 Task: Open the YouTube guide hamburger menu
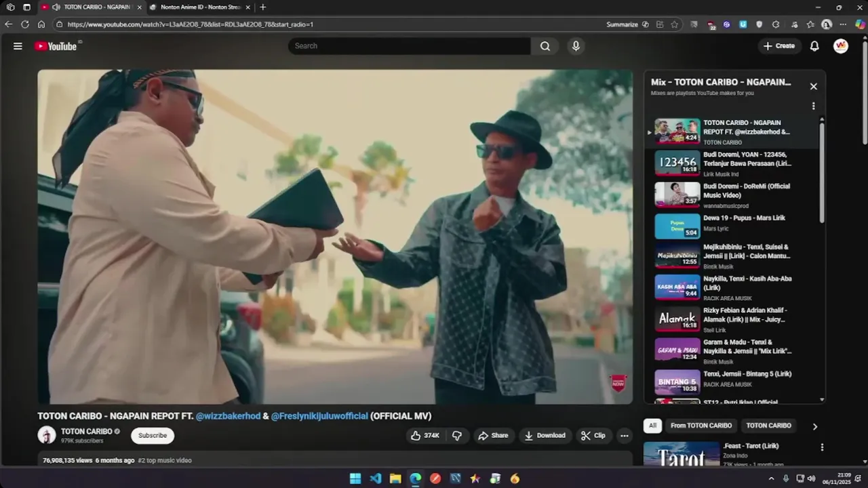[x=18, y=46]
